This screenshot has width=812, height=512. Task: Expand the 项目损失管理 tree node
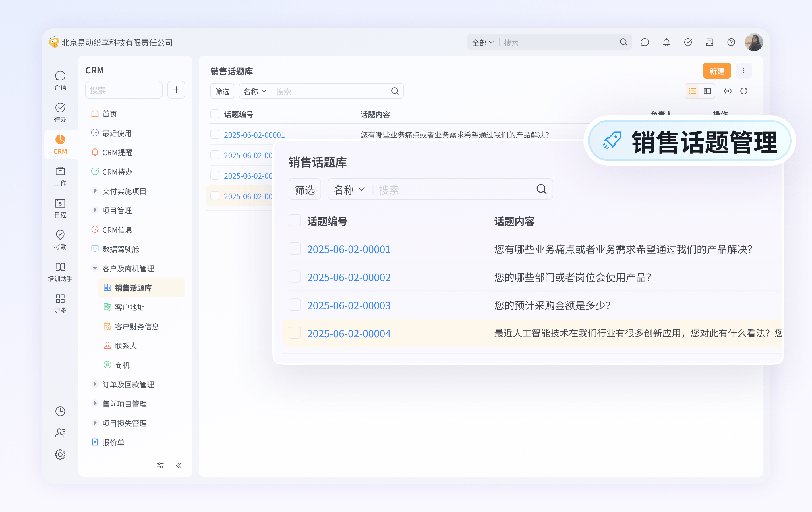[x=95, y=423]
